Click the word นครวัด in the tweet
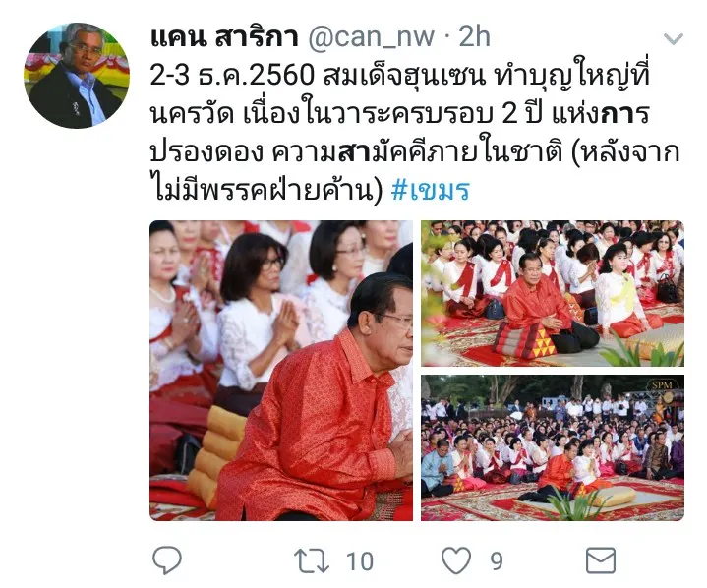 192,113
